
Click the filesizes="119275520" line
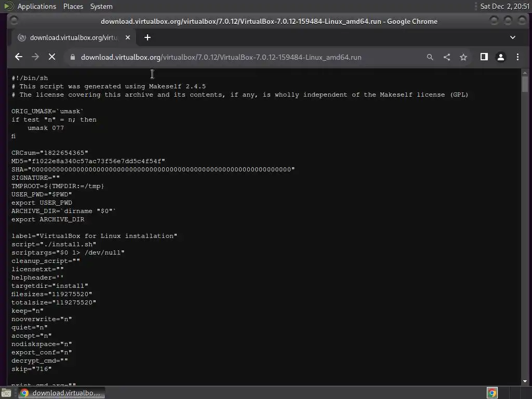tap(51, 294)
